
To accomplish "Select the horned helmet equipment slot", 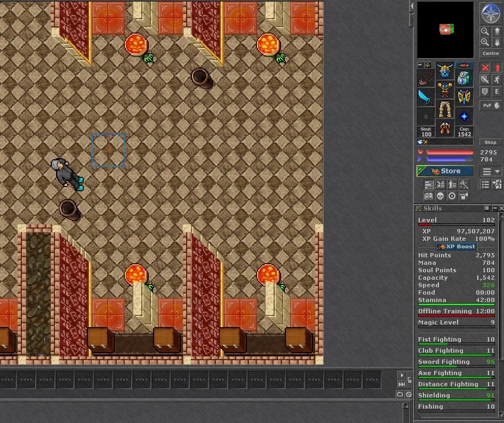I will tap(445, 71).
